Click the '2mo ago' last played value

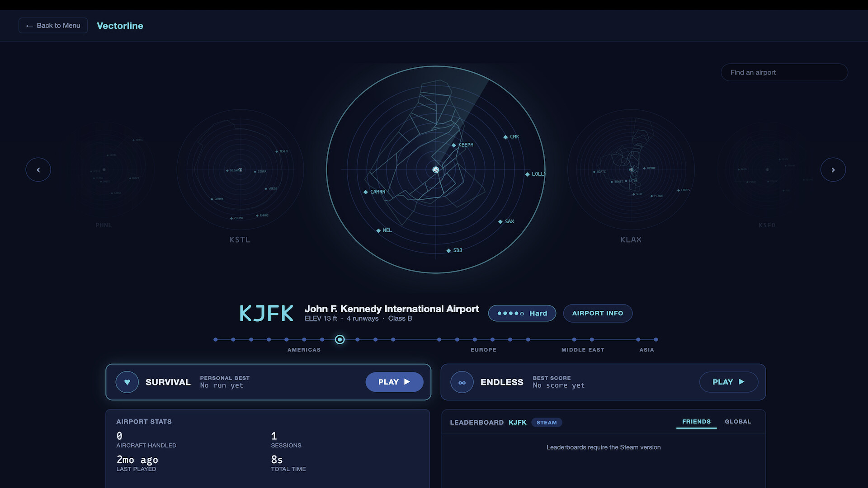coord(137,460)
